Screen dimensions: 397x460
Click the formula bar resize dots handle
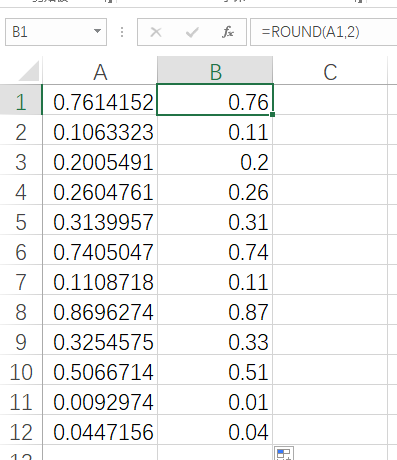coord(122,32)
